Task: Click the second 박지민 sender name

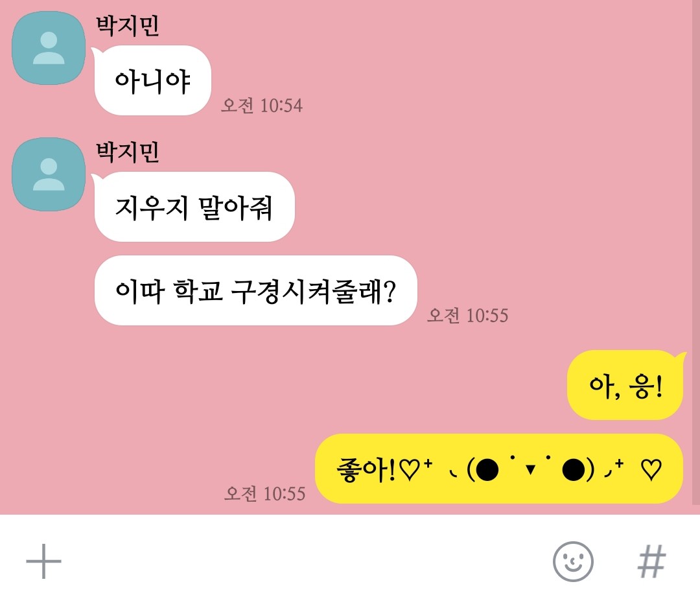Action: (x=128, y=152)
